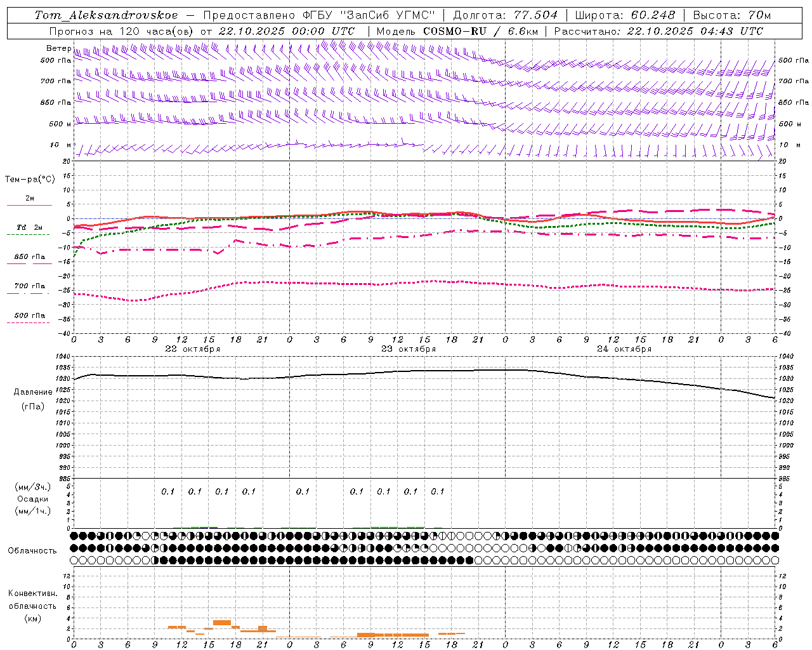The width and height of the screenshot is (812, 650).
Task: Click the 'Облачность' cloud cover label
Action: tap(32, 551)
